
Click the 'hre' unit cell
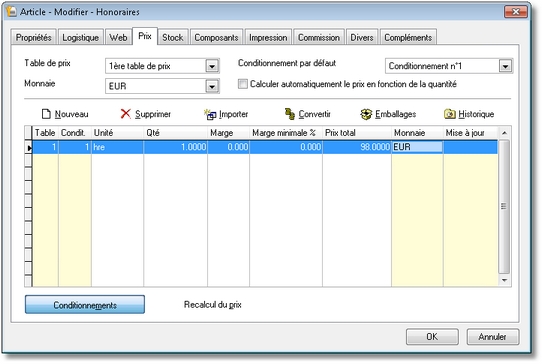click(x=117, y=147)
